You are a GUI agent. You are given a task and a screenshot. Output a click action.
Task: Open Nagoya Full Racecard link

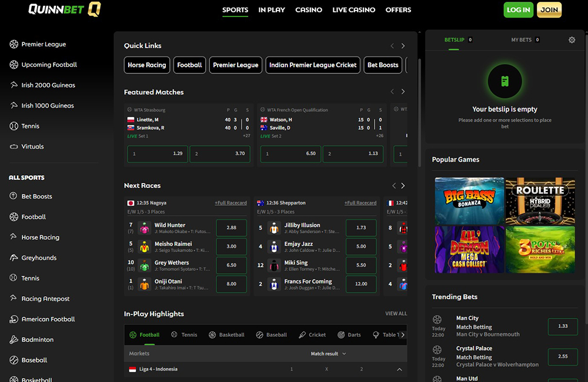click(x=230, y=203)
